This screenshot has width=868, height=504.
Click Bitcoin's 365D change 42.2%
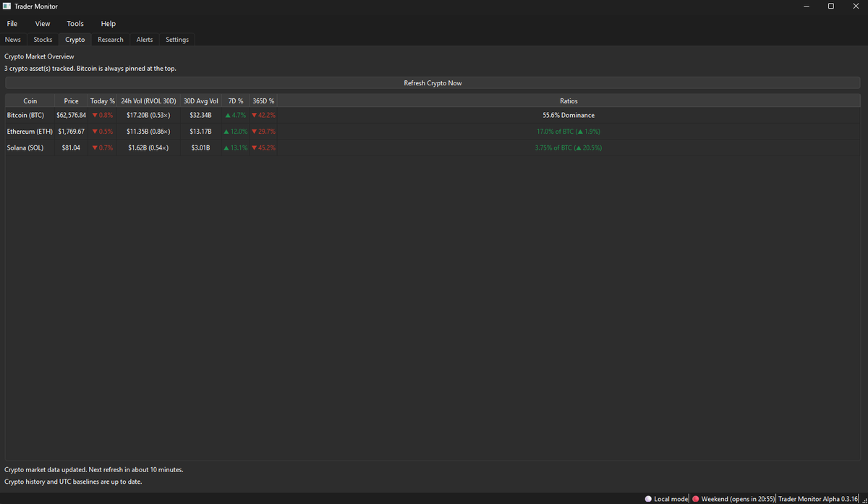coord(263,115)
